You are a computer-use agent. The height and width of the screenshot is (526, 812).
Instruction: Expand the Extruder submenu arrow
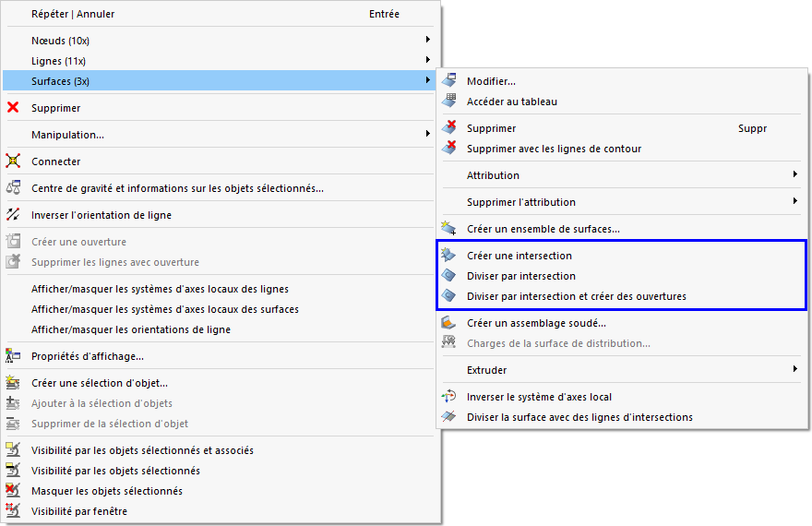coord(795,370)
